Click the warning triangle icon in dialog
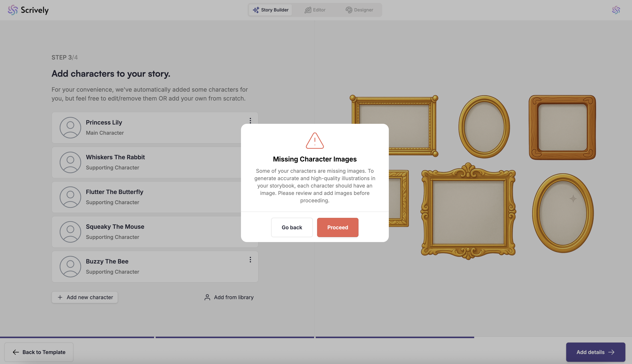The width and height of the screenshot is (632, 364). 315,141
